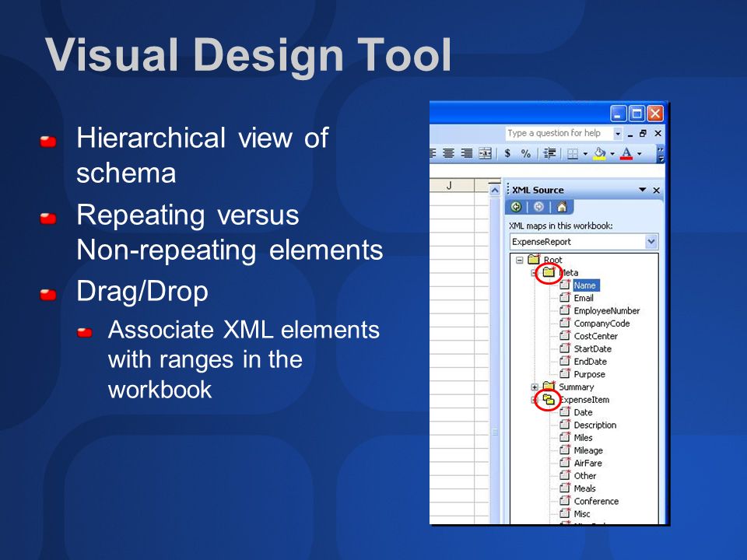Viewport: 747px width, 560px height.
Task: Select the AirFare element text
Action: [588, 463]
